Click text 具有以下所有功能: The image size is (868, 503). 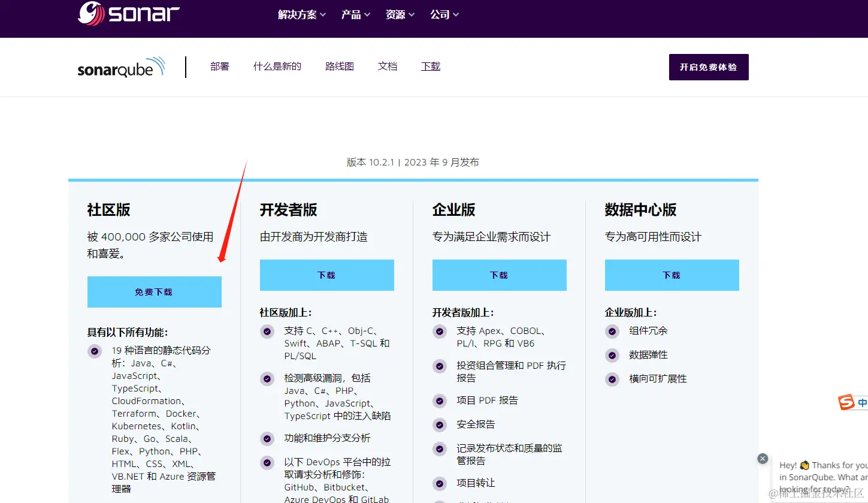[x=128, y=332]
